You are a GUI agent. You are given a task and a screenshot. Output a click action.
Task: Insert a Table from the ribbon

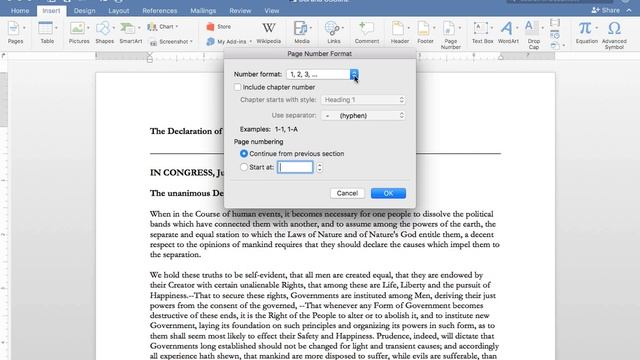click(47, 32)
